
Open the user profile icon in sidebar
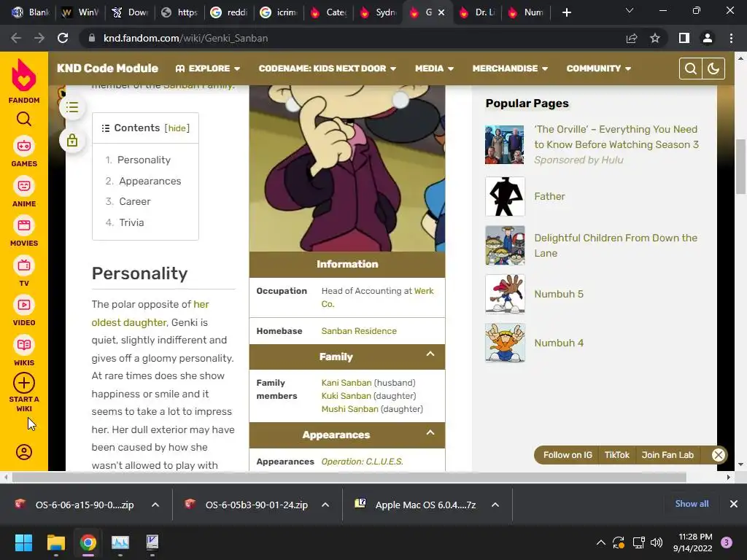pyautogui.click(x=24, y=452)
